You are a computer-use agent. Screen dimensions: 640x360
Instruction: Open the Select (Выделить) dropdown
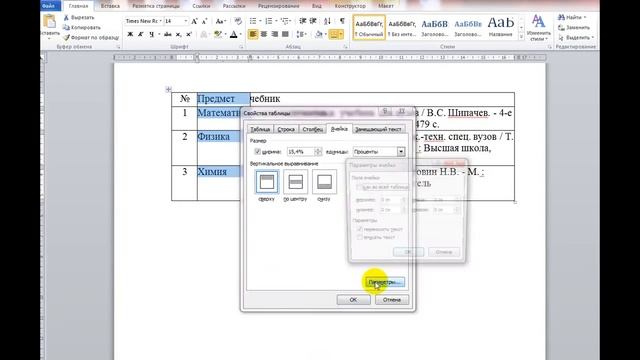point(576,38)
